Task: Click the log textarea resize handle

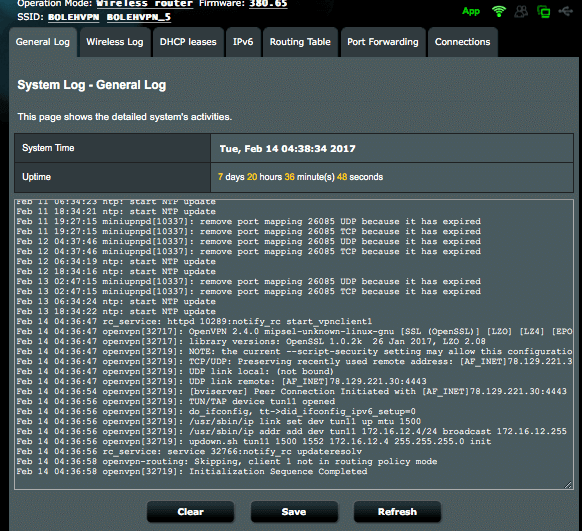Action: coord(568,485)
